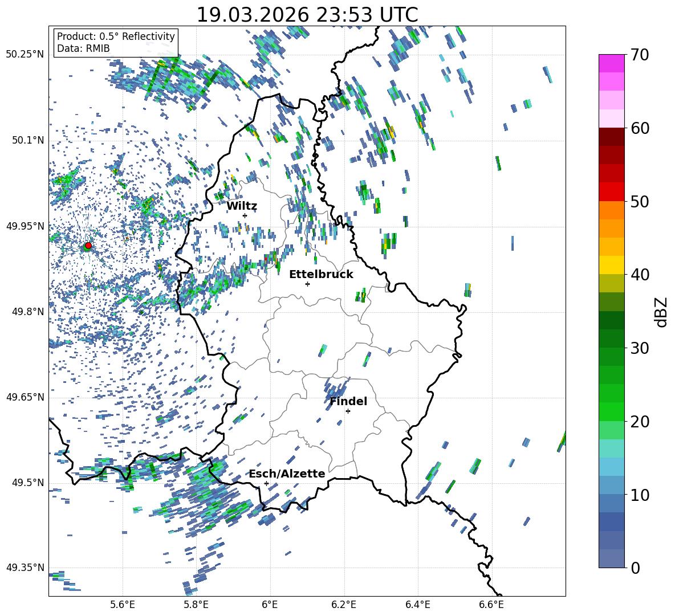Select the bright red swatch above 50 dBZ
Viewport: 675px width, 616px height.
tap(612, 191)
